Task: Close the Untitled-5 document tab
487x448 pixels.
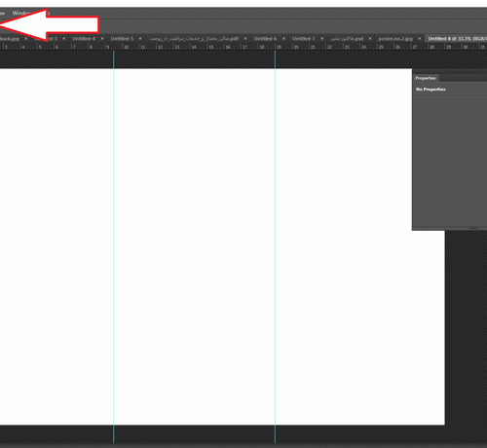Action: click(140, 38)
